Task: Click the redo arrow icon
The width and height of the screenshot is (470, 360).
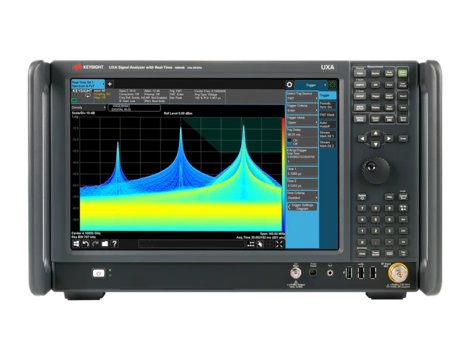Action: point(95,244)
